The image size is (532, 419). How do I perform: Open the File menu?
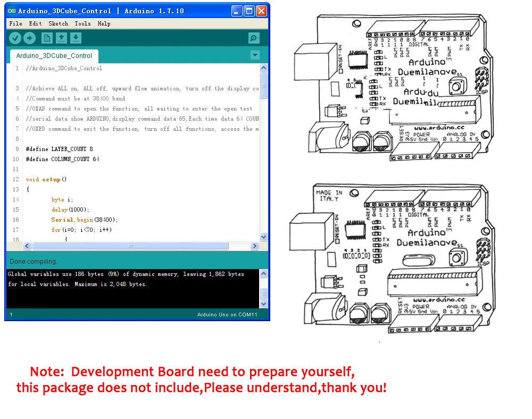(15, 23)
